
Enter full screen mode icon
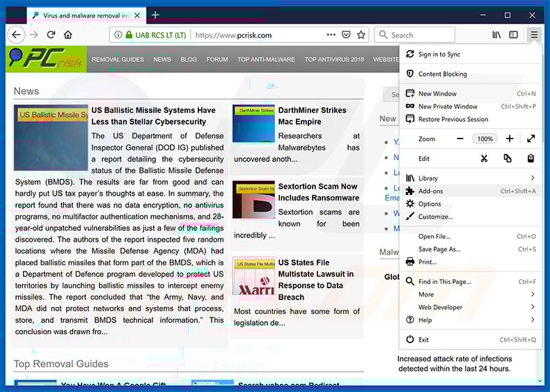pyautogui.click(x=531, y=139)
